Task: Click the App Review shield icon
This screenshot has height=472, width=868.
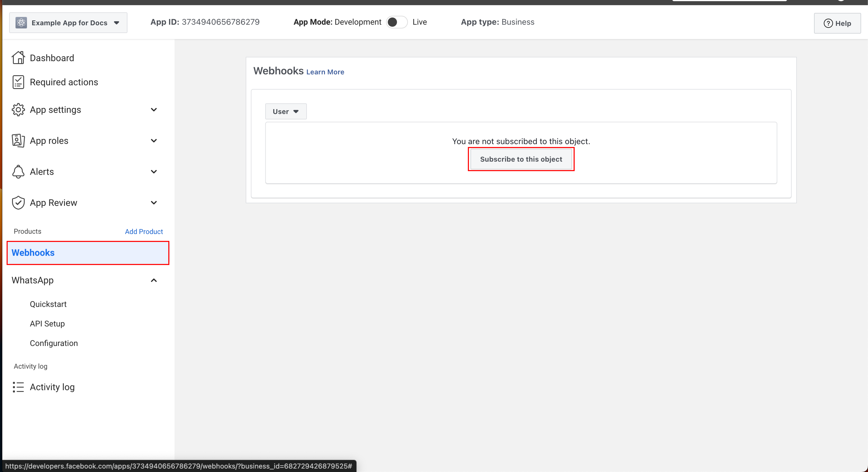Action: coord(18,203)
